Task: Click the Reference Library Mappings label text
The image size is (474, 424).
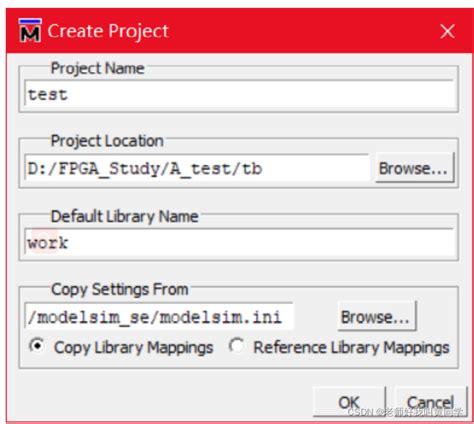Action: [351, 347]
